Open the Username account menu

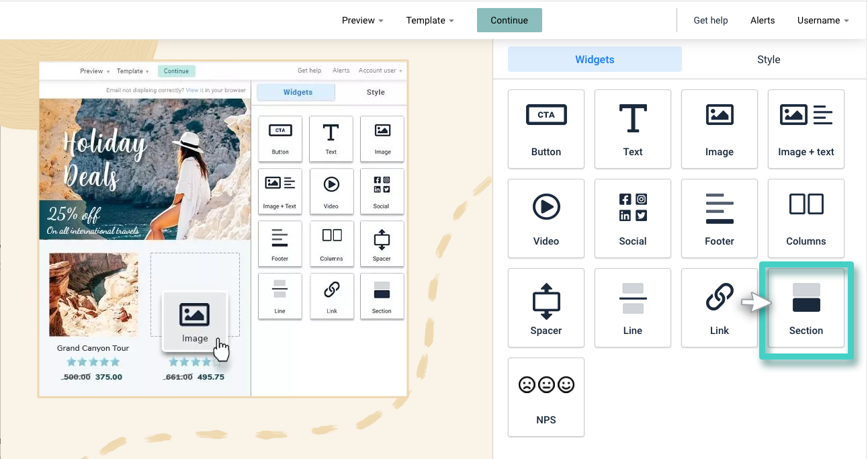tap(823, 20)
